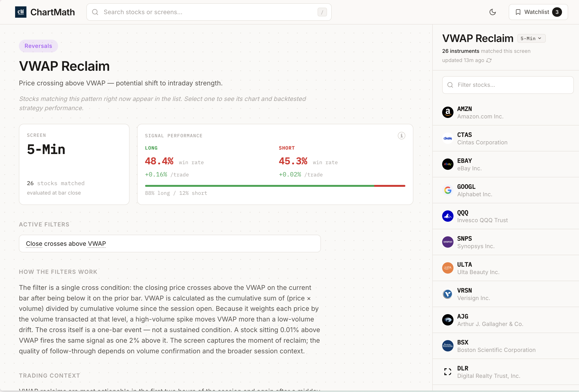This screenshot has width=579, height=392.
Task: Click the Filter stocks input field
Action: point(508,85)
